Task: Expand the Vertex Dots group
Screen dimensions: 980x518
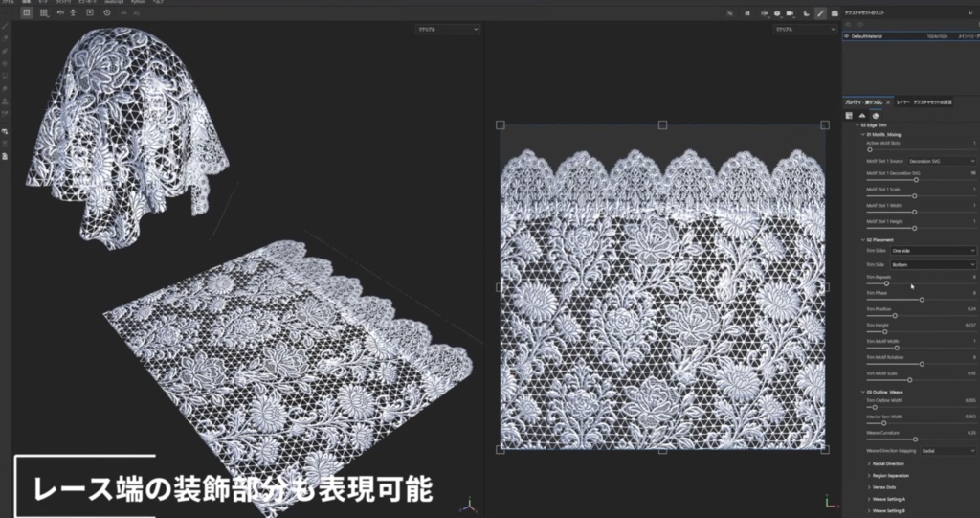Action: point(869,487)
